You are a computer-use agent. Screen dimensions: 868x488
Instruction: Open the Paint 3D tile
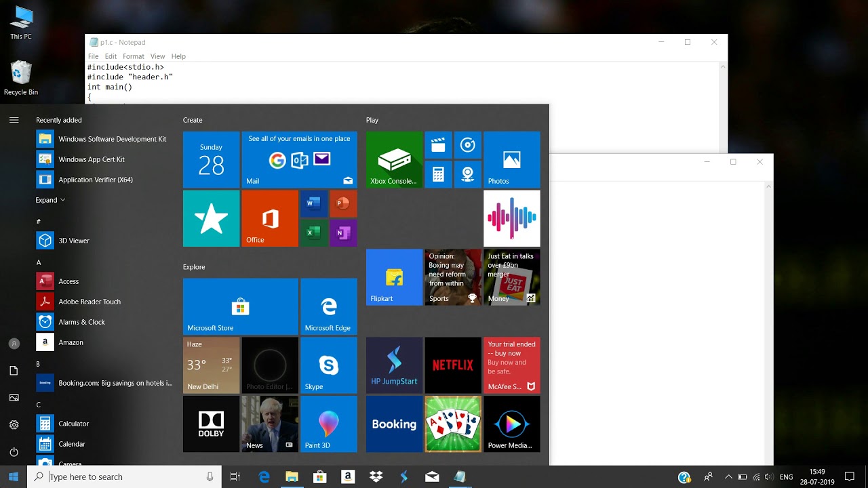point(329,424)
